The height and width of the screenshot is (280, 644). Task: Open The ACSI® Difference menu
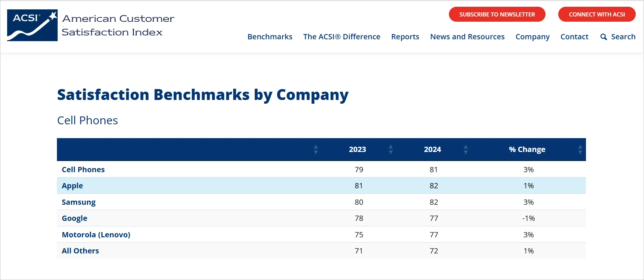[x=342, y=37]
